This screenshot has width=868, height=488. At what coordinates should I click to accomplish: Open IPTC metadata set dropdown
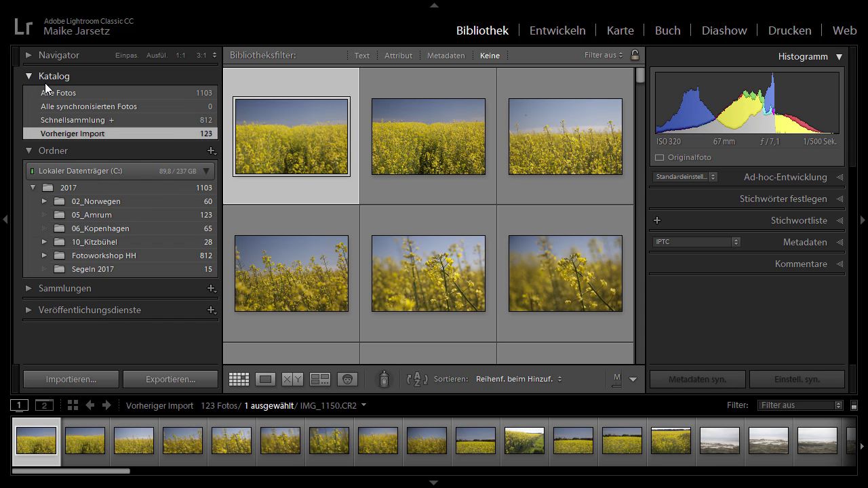coord(696,242)
